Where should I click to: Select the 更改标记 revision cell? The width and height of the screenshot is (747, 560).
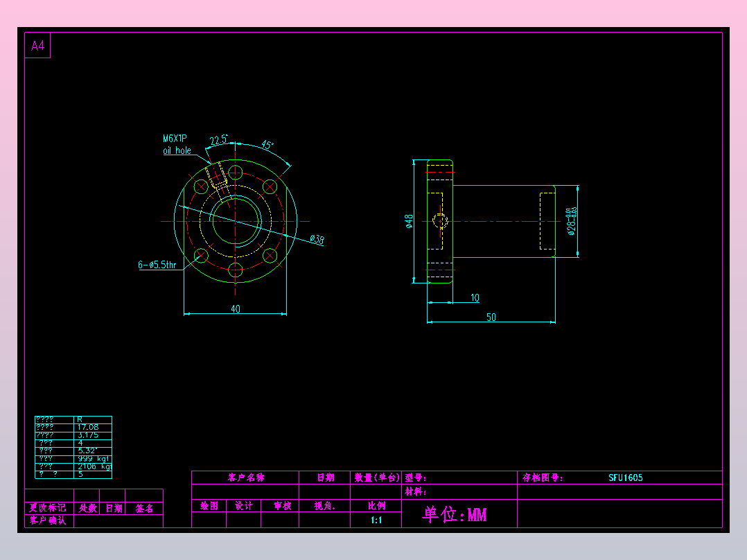48,507
